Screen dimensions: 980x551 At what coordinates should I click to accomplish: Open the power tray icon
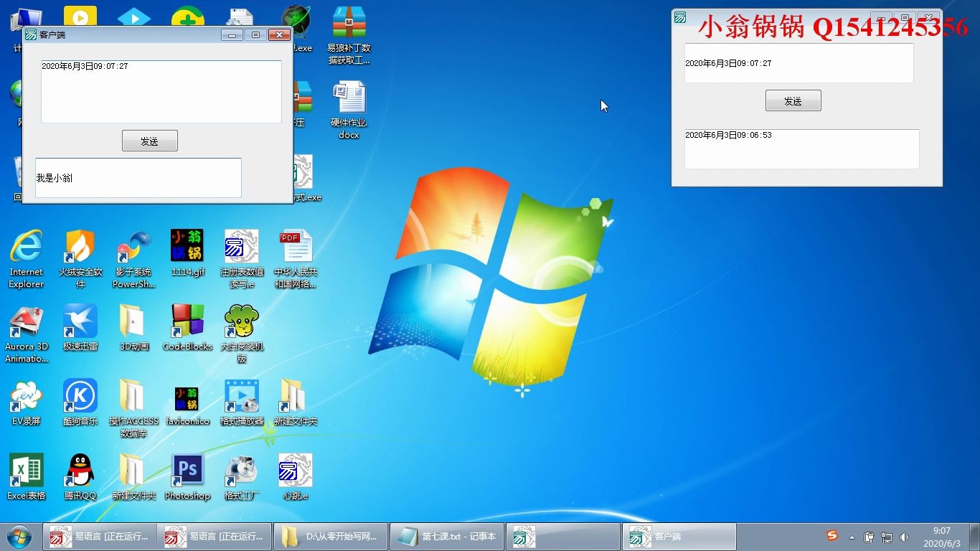tap(870, 537)
